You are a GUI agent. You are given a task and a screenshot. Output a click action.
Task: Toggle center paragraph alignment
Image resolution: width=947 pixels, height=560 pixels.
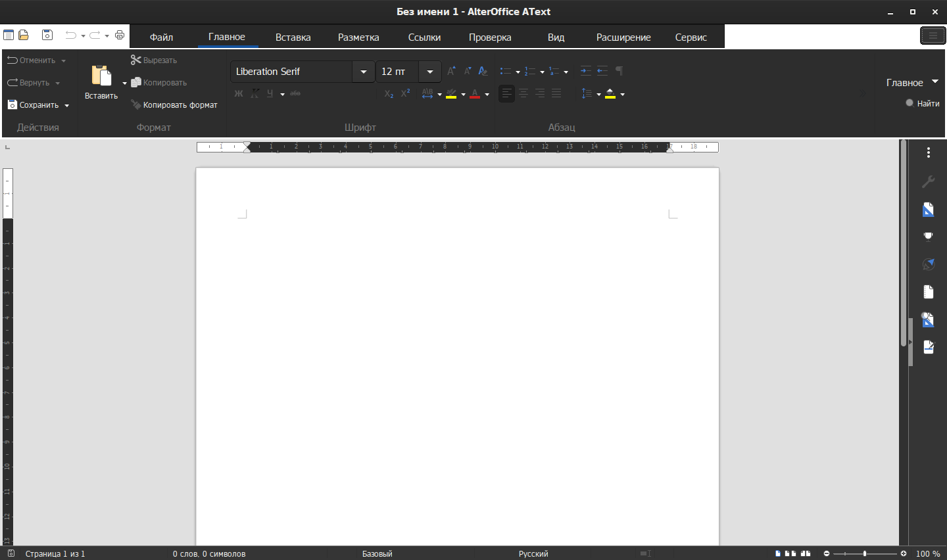pyautogui.click(x=523, y=94)
